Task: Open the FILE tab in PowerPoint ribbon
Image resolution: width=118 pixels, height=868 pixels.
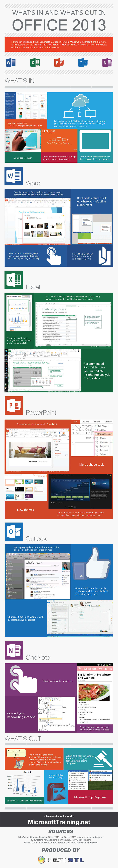Action: [x=75, y=422]
